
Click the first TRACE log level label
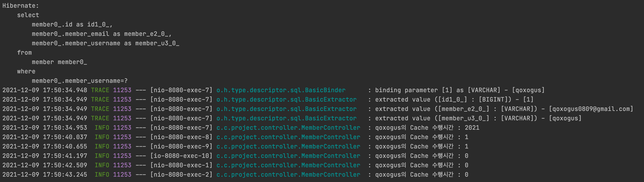coord(100,90)
